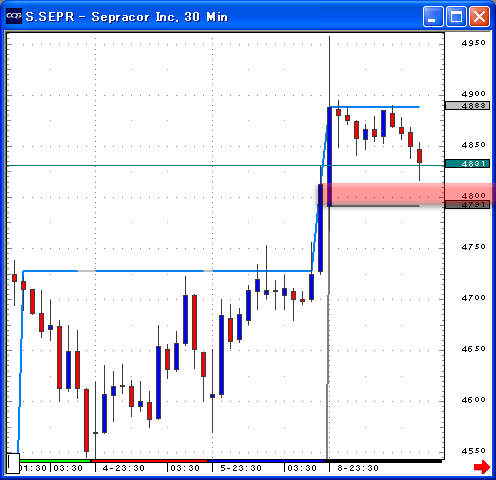The image size is (496, 480).
Task: Click the CQG logo icon in title bar
Action: point(14,16)
